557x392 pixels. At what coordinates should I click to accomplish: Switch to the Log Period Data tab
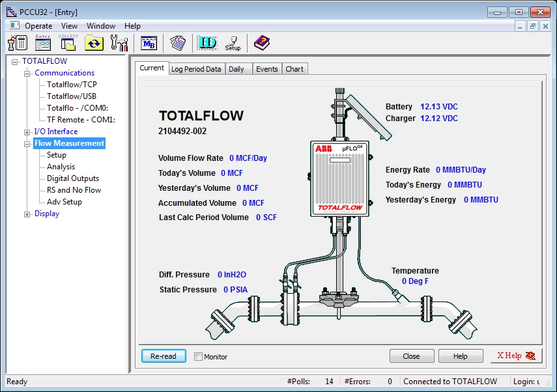(x=196, y=68)
